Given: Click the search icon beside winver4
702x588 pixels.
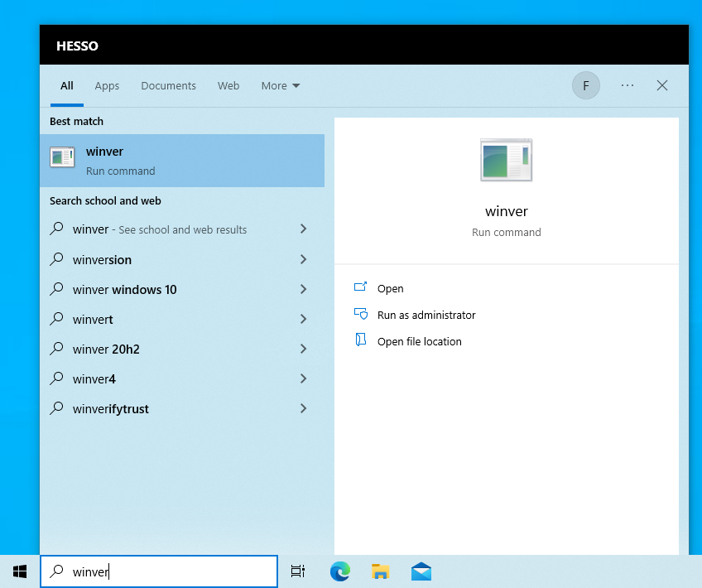Looking at the screenshot, I should 56,378.
